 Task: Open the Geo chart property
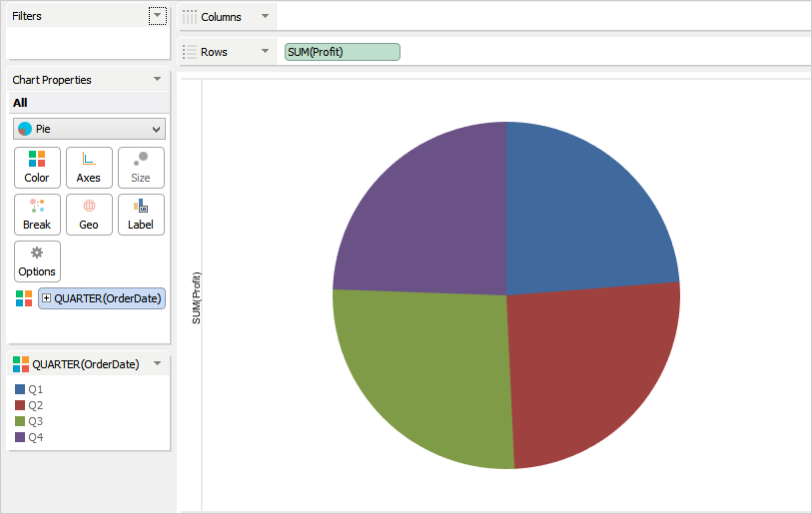coord(89,215)
